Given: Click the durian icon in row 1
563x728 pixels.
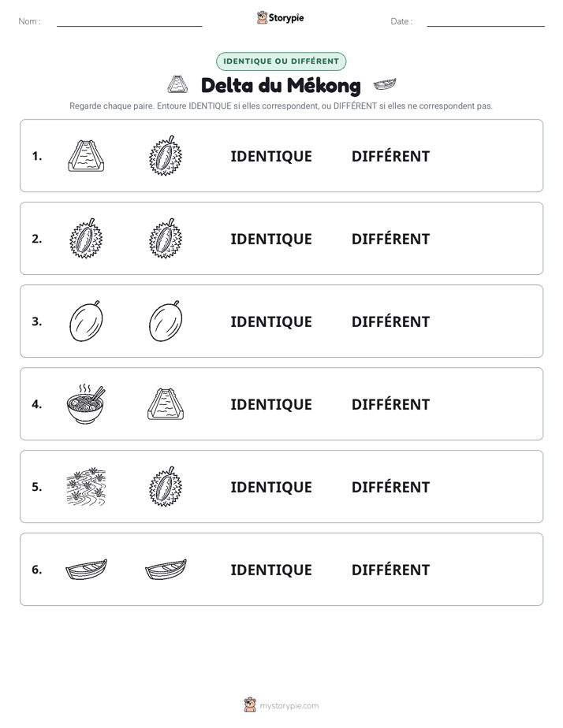Looking at the screenshot, I should (166, 155).
